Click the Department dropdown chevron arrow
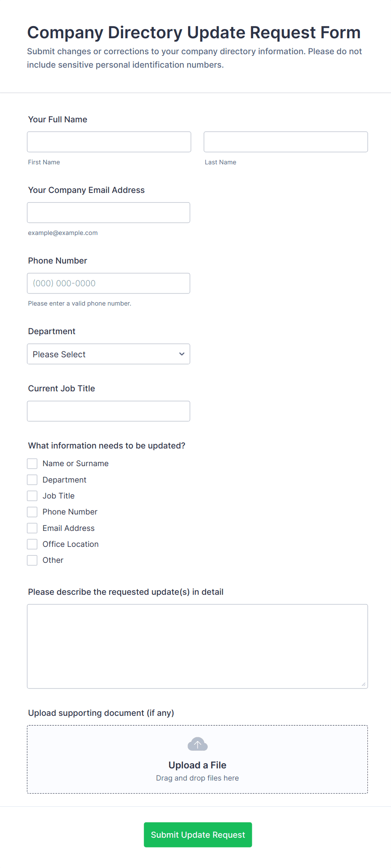Image resolution: width=391 pixels, height=868 pixels. click(x=182, y=354)
